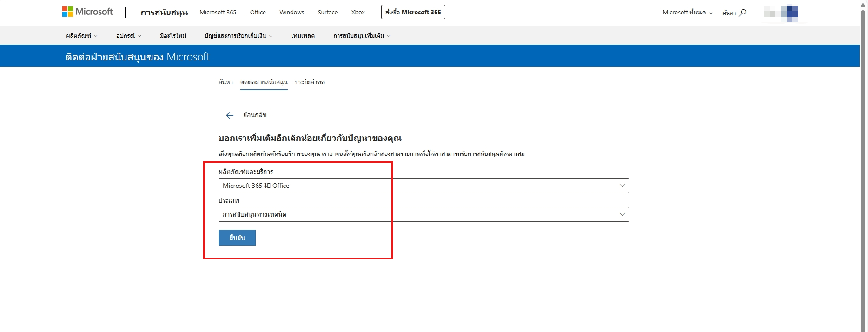Screen dimensions: 868x332
Task: Click heading บอกเราเพิ่มเติมอีกเล็กน้อยเกี่ยวกับปัญหาของคุณ
Action: click(x=310, y=138)
